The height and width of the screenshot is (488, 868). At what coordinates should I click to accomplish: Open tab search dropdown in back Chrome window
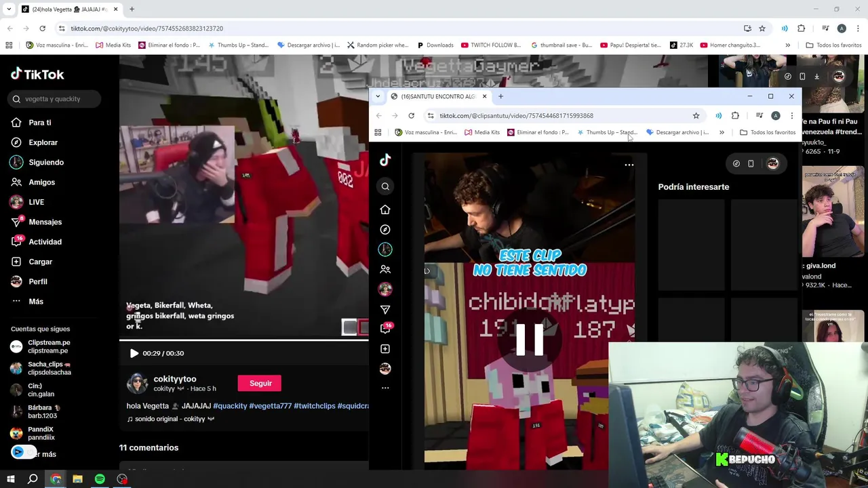pos(9,9)
